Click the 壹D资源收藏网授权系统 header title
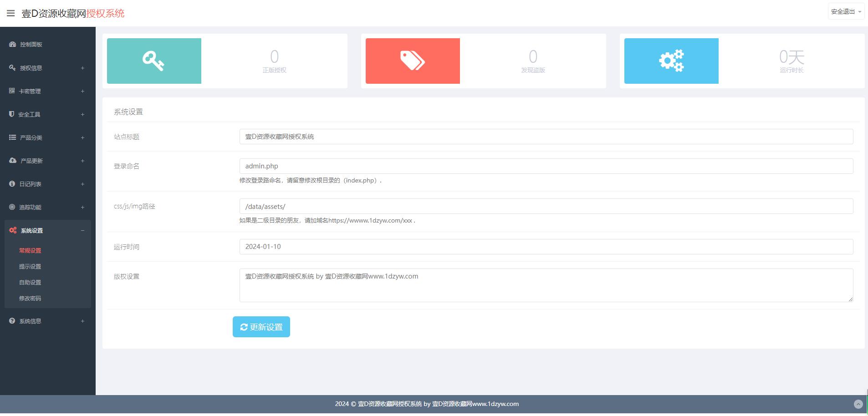 [73, 13]
